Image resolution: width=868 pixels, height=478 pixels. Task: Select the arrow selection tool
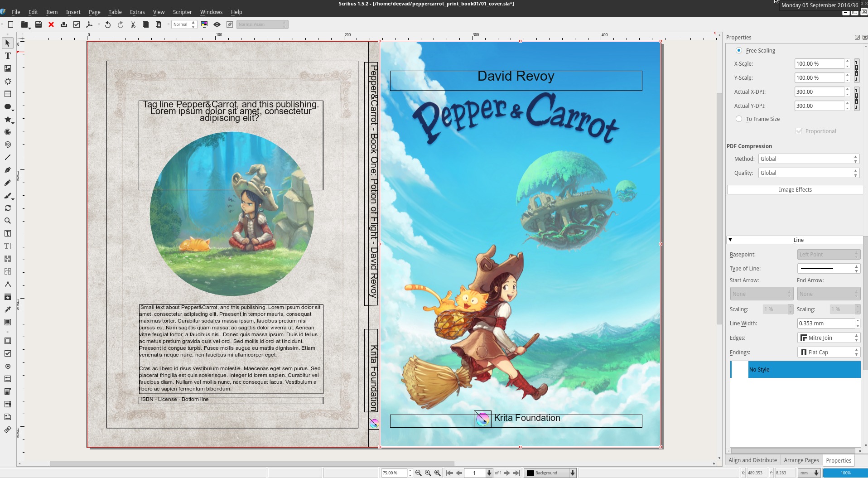(x=8, y=43)
